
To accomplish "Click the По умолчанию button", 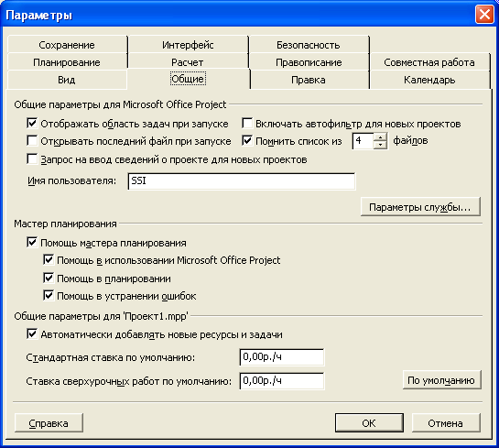I will click(x=442, y=380).
